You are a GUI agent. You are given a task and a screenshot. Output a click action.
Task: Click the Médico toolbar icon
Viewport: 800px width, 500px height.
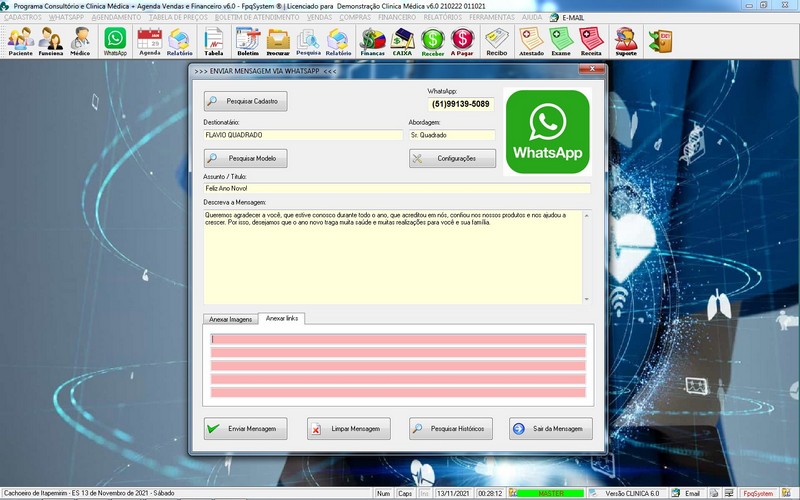[80, 41]
